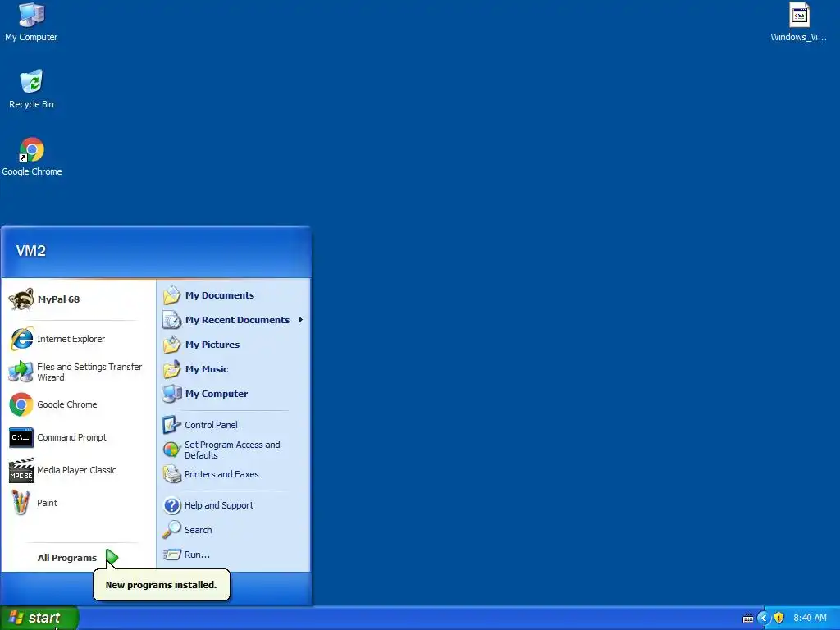The height and width of the screenshot is (630, 840).
Task: Select the MyPal 68 text label
Action: (x=58, y=299)
